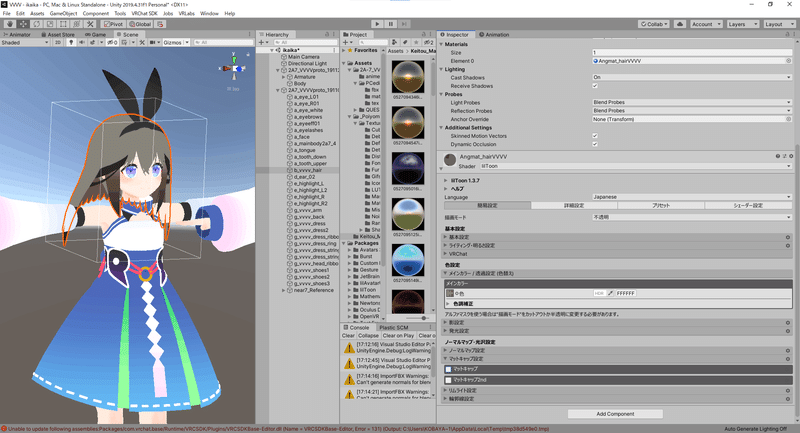Click the scene camera settings icon

pos(154,42)
